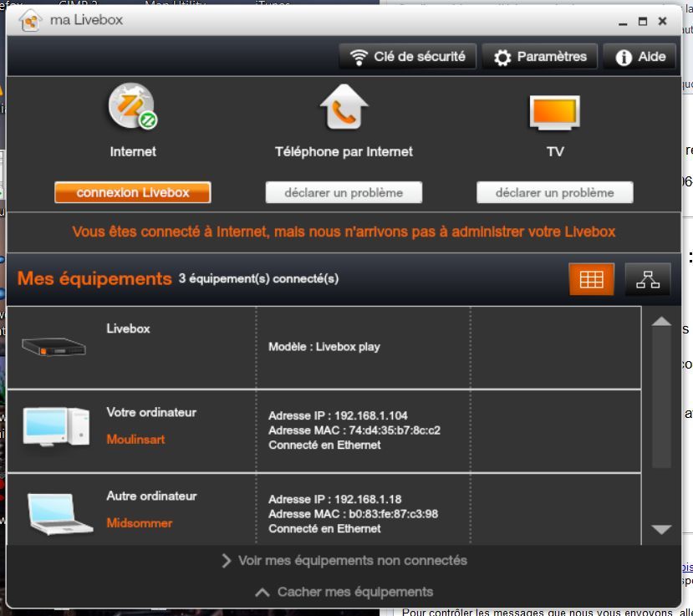Select the Moulinsart computer name
Screen dimensions: 693x616
click(x=135, y=440)
